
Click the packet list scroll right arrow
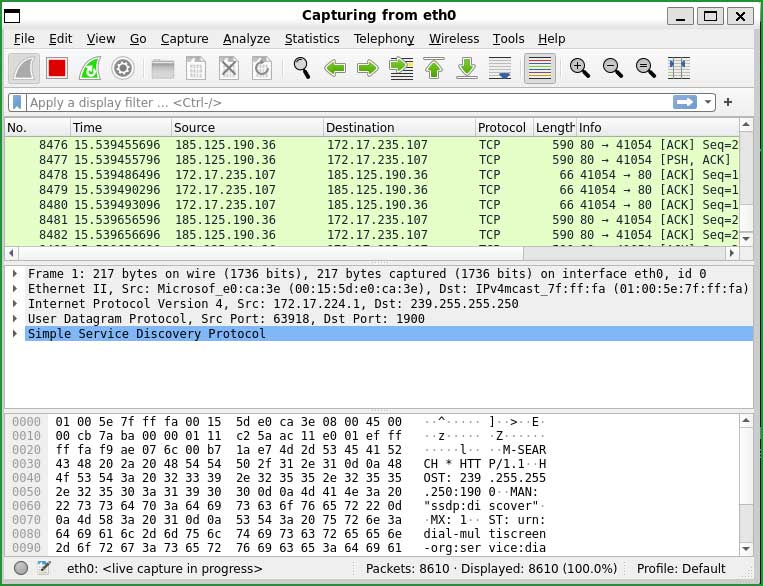731,253
